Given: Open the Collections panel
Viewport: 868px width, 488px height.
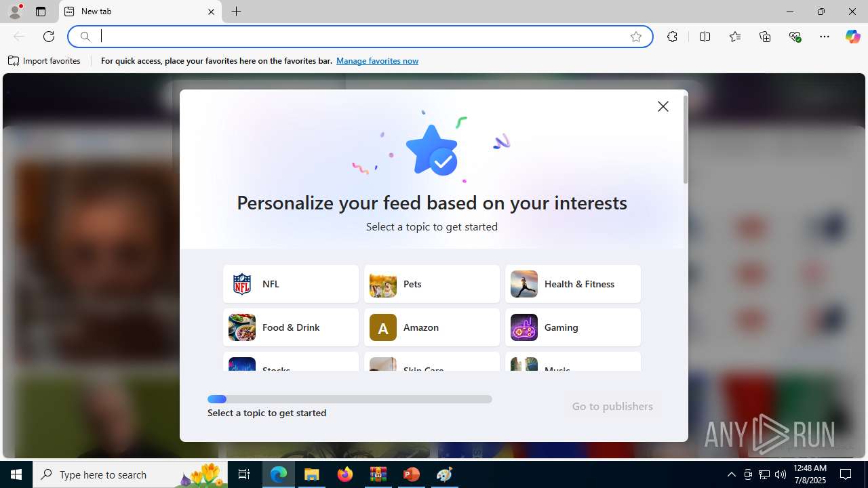Looking at the screenshot, I should click(765, 37).
